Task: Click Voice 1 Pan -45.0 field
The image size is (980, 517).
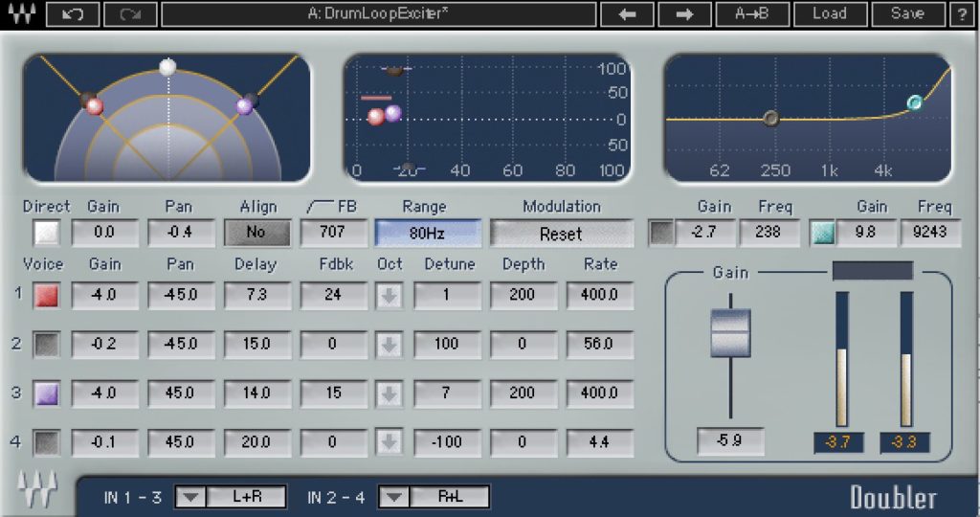Action: pos(181,295)
